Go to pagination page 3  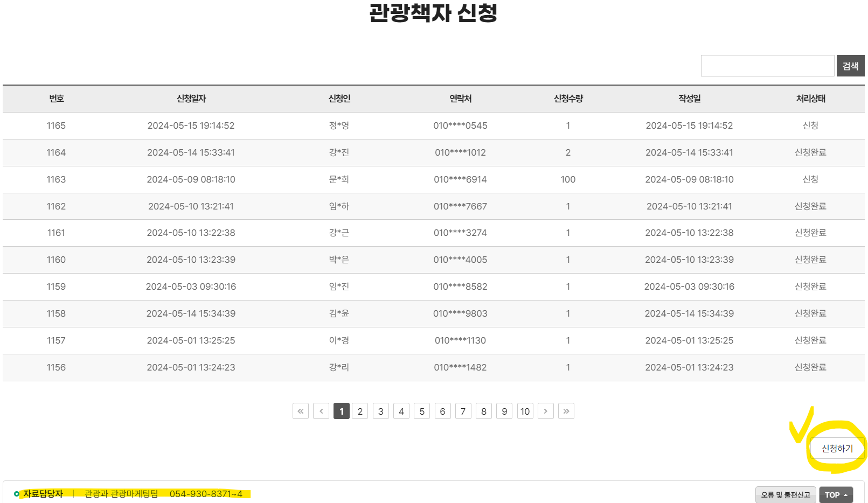[381, 411]
